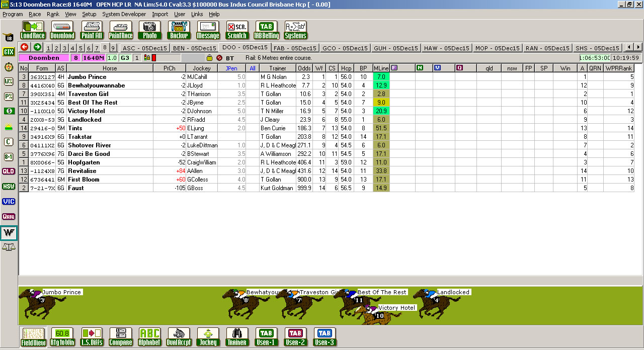Click the JPen column header
This screenshot has height=350, width=644.
point(231,68)
